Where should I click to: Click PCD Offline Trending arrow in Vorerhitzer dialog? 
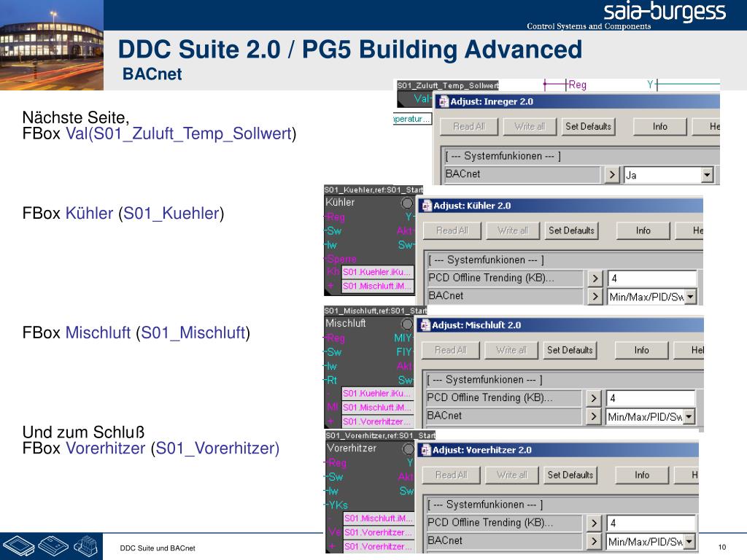594,524
